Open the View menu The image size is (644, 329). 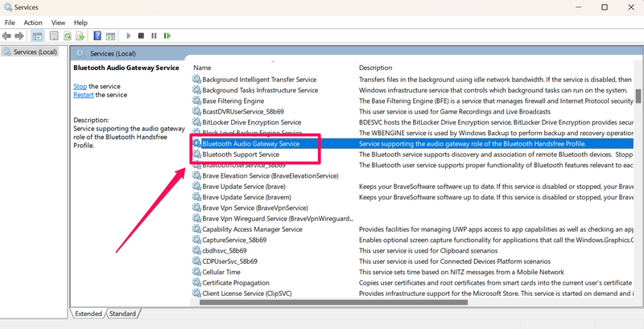pyautogui.click(x=58, y=23)
